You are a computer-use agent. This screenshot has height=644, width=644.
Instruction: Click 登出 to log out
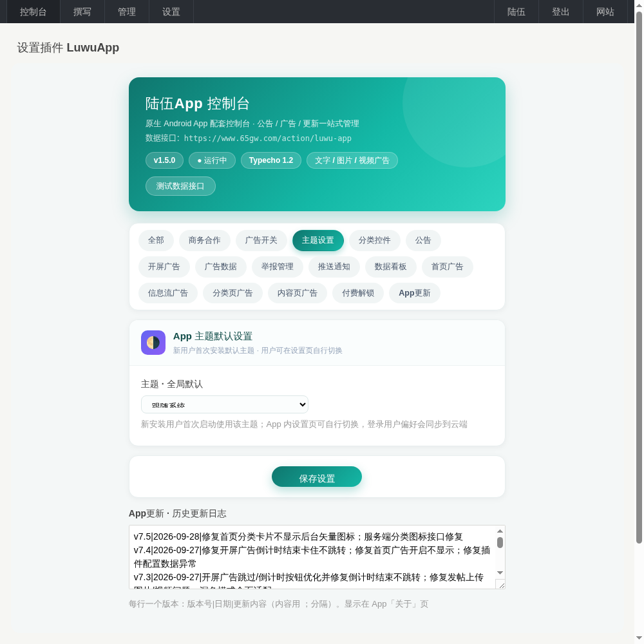pyautogui.click(x=561, y=12)
